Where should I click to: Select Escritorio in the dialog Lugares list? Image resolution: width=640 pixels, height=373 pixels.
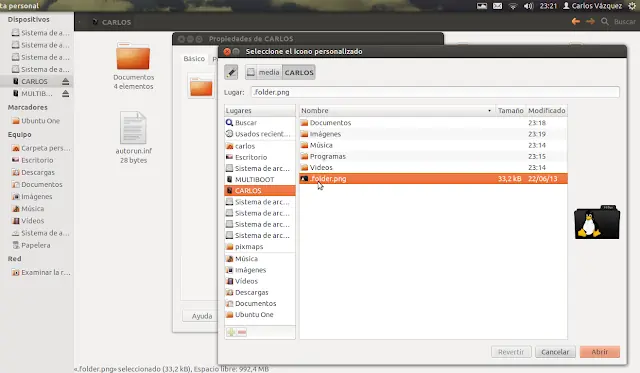pos(260,157)
